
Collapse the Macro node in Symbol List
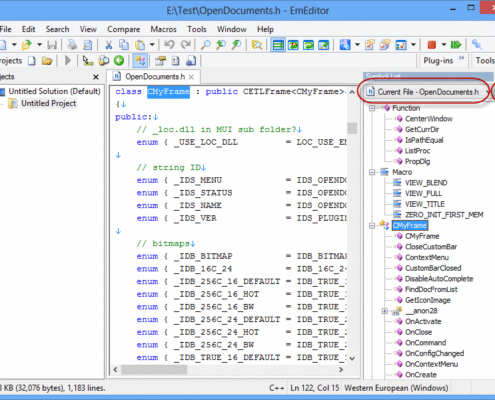click(x=372, y=172)
